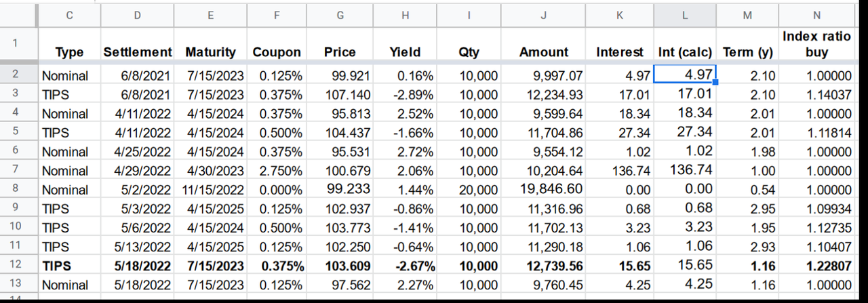This screenshot has width=868, height=303.
Task: Click the Settlement header cell
Action: pyautogui.click(x=138, y=52)
